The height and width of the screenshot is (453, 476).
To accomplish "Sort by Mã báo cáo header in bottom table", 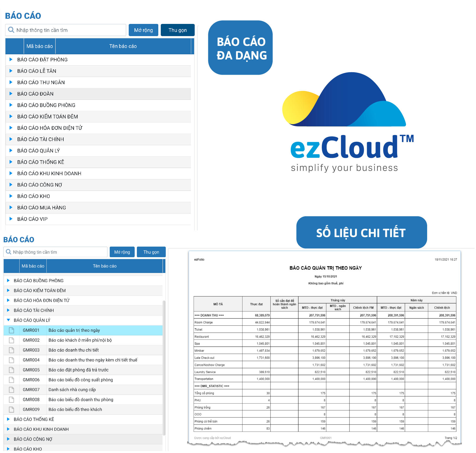I will (33, 266).
